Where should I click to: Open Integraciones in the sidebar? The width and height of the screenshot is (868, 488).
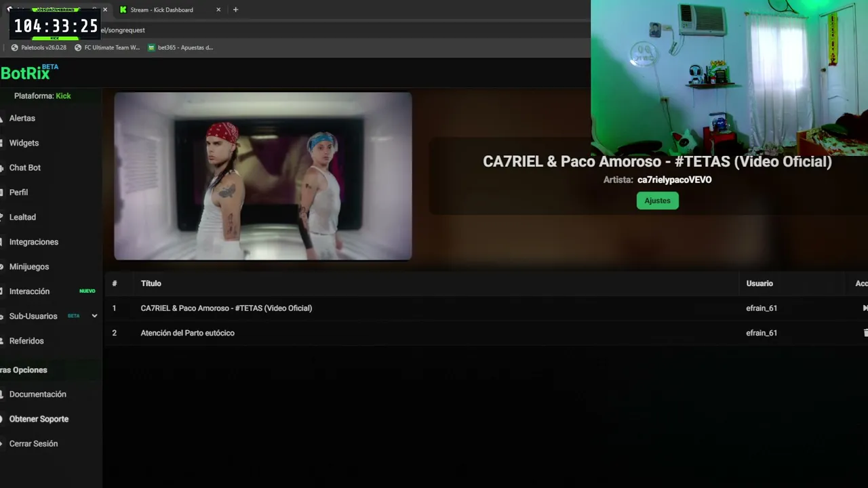point(33,242)
